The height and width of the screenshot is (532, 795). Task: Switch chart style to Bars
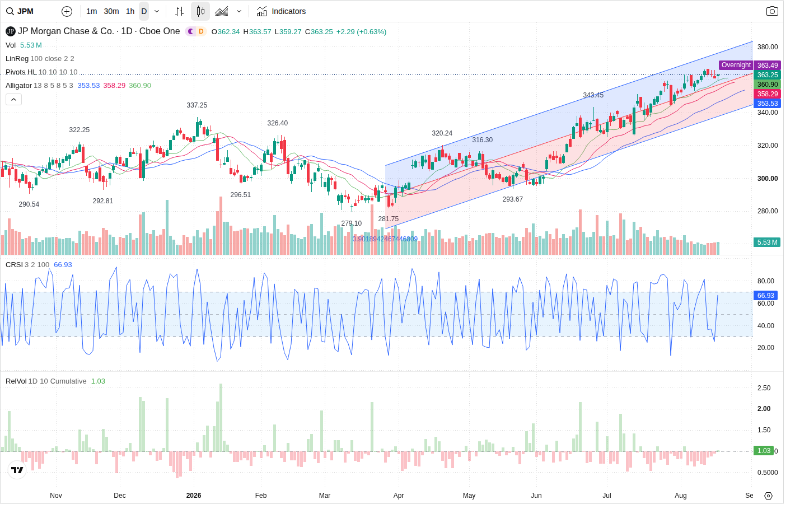click(179, 11)
